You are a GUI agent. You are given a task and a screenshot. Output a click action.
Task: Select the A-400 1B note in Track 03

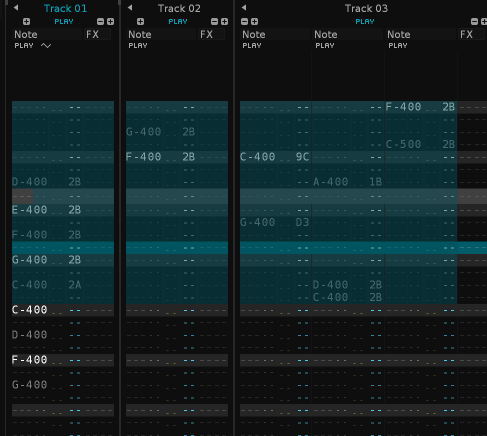[348, 182]
